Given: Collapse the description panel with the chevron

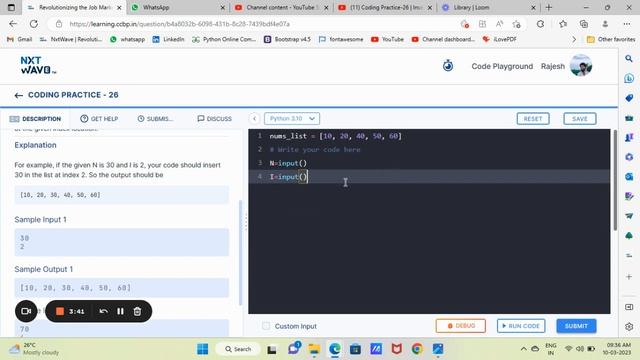Looking at the screenshot, I should (x=254, y=118).
